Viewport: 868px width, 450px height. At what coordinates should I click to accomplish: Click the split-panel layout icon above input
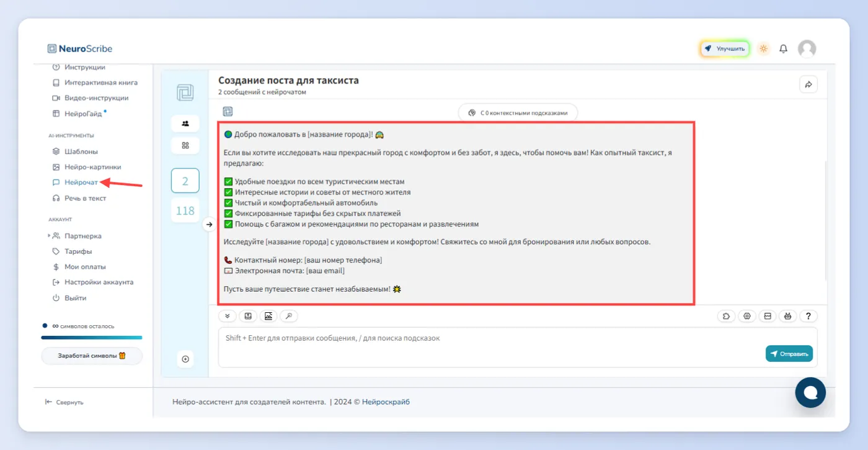pos(768,316)
